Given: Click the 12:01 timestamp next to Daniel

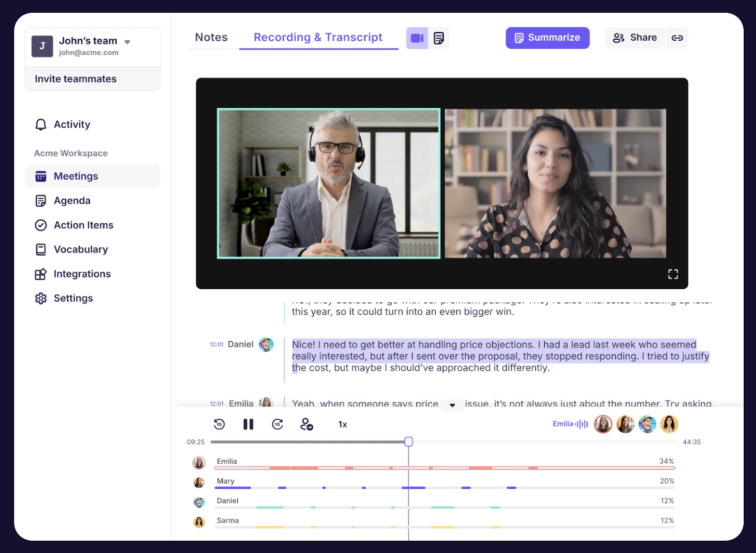Looking at the screenshot, I should (216, 345).
